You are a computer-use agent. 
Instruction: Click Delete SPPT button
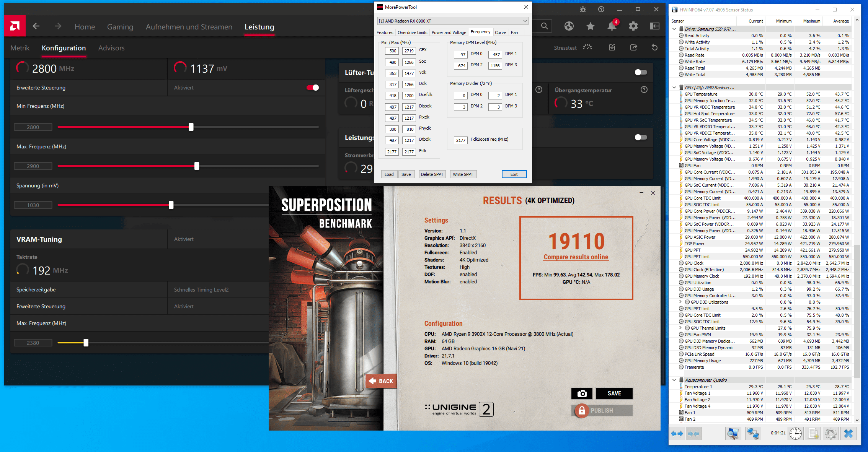click(x=432, y=174)
